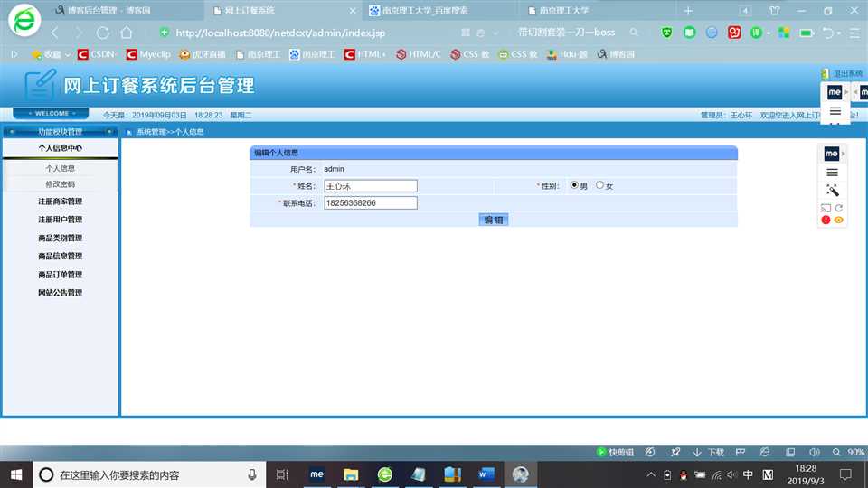Open the browser skin shirt icon
Image resolution: width=868 pixels, height=488 pixels.
click(775, 11)
